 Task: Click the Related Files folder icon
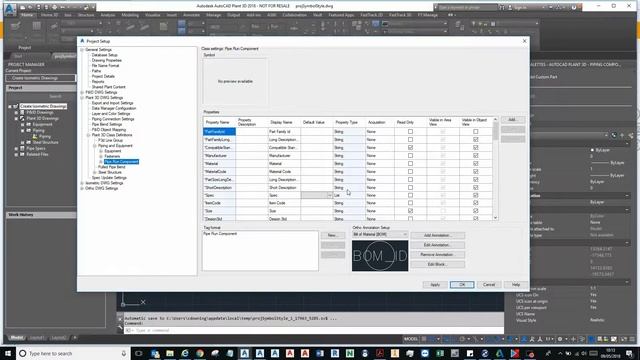(x=22, y=154)
